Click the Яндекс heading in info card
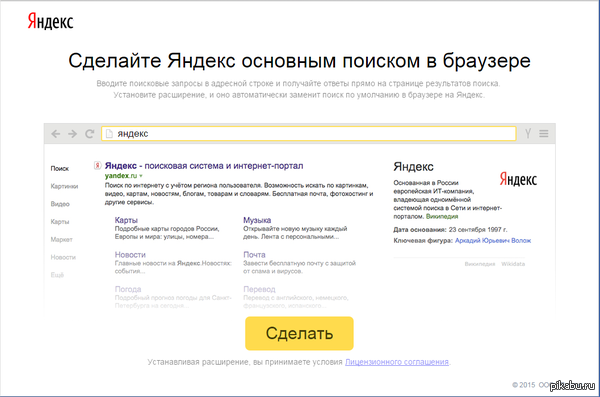Image resolution: width=600 pixels, height=397 pixels. click(413, 167)
